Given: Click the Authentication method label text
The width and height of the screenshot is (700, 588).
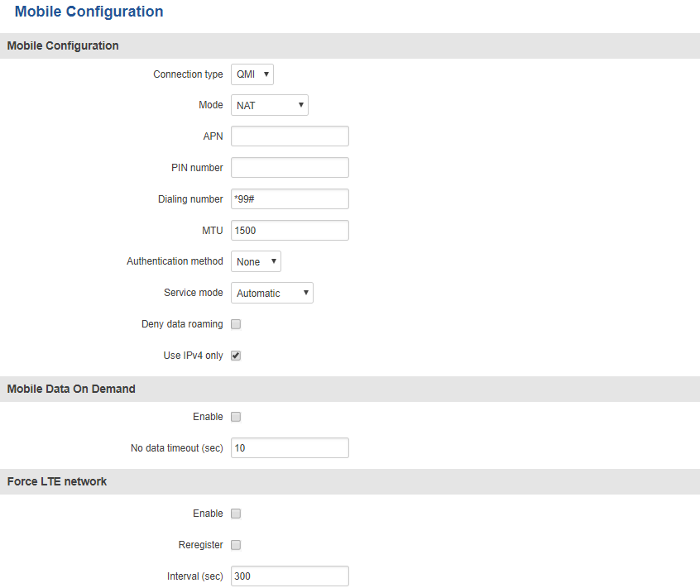Looking at the screenshot, I should (175, 261).
